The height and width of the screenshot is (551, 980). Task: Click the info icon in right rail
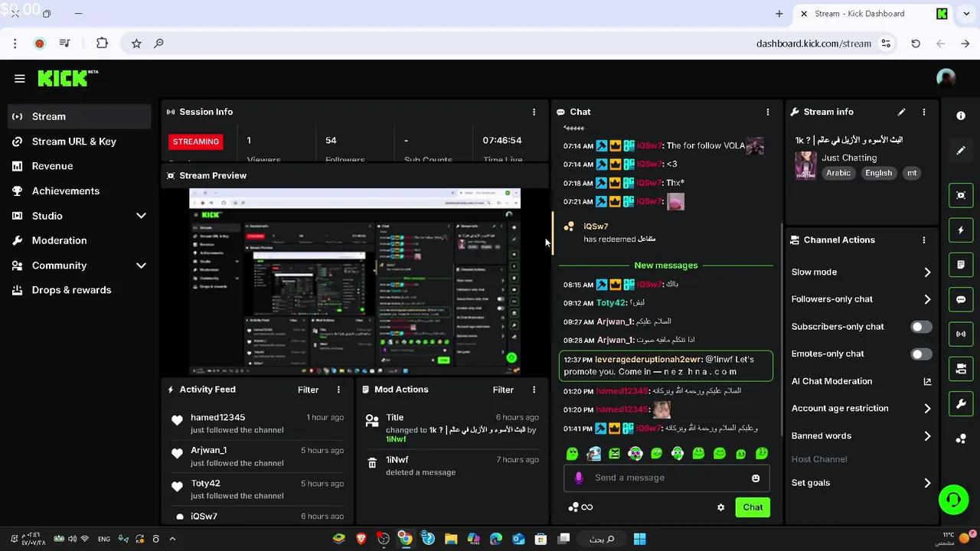[x=961, y=116]
